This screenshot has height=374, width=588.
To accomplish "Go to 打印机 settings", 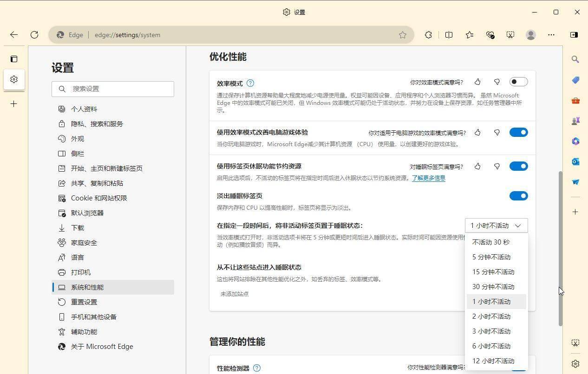I will point(113,272).
